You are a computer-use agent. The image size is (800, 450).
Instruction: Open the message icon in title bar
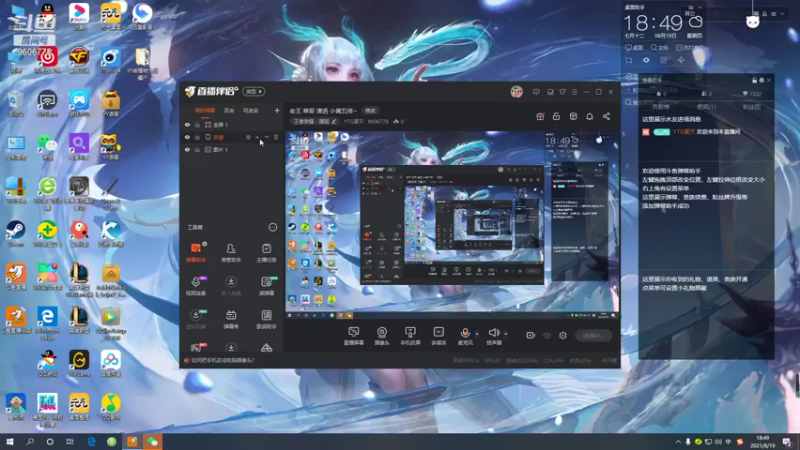[x=536, y=92]
